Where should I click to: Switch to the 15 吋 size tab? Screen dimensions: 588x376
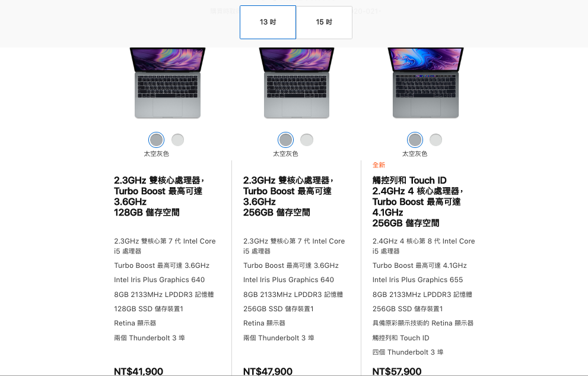[x=324, y=22]
